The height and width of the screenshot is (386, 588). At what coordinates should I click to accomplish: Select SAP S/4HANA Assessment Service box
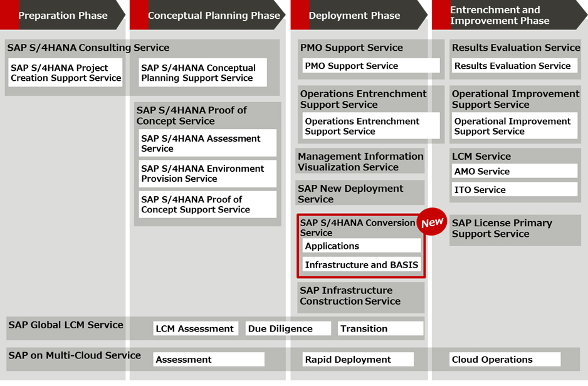[x=207, y=143]
